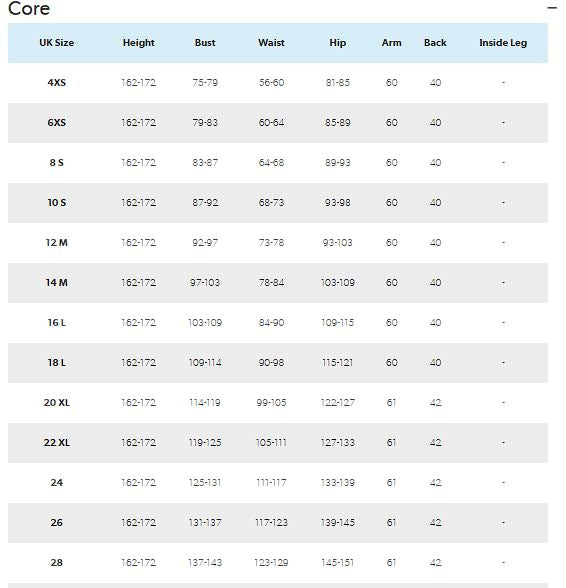
Task: Select the Arm column header
Action: pyautogui.click(x=391, y=43)
